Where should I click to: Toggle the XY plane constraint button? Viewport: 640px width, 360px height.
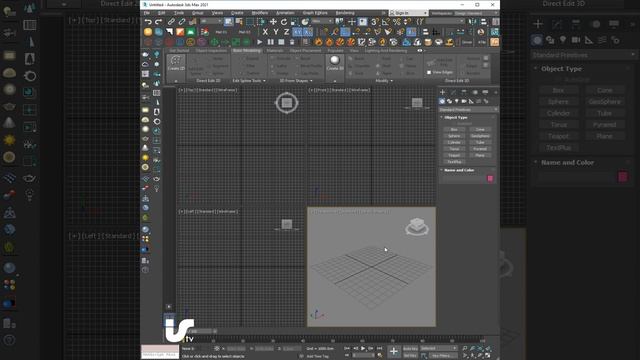point(298,32)
